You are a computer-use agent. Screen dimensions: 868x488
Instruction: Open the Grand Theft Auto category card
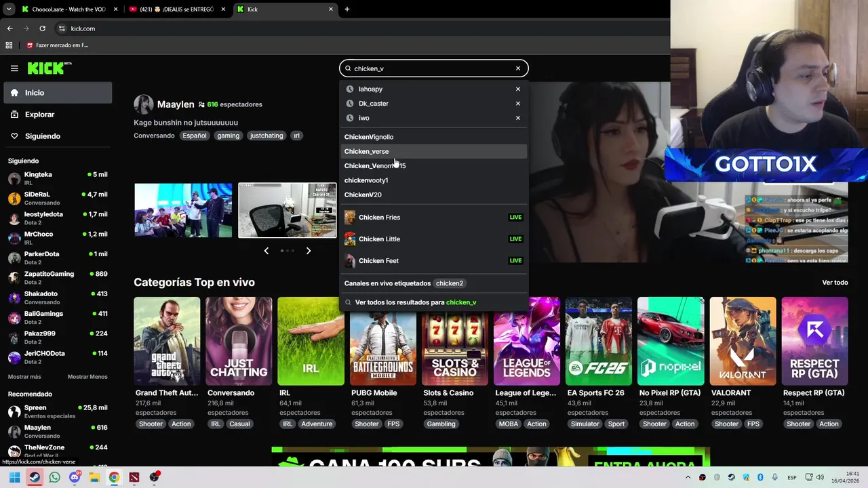click(167, 341)
